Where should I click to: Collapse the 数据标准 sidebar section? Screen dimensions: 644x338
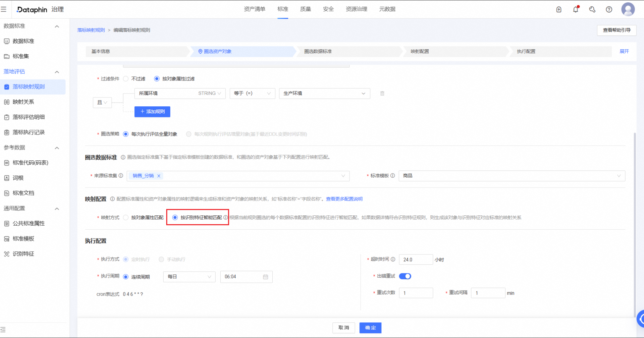tap(57, 26)
